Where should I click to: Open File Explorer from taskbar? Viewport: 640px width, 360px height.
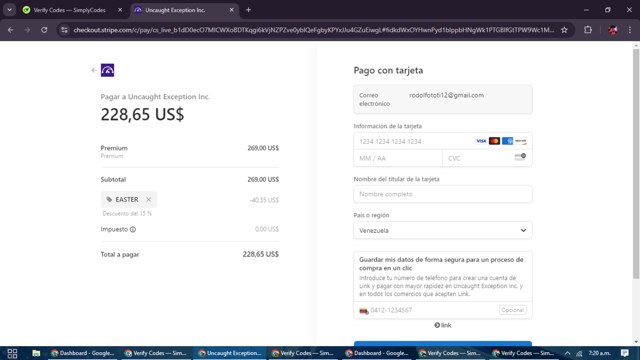click(x=36, y=353)
